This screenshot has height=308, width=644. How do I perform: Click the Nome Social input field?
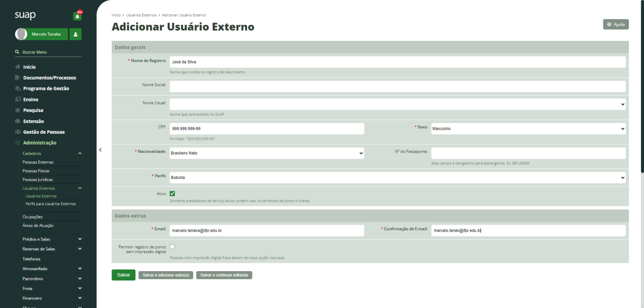coord(397,86)
